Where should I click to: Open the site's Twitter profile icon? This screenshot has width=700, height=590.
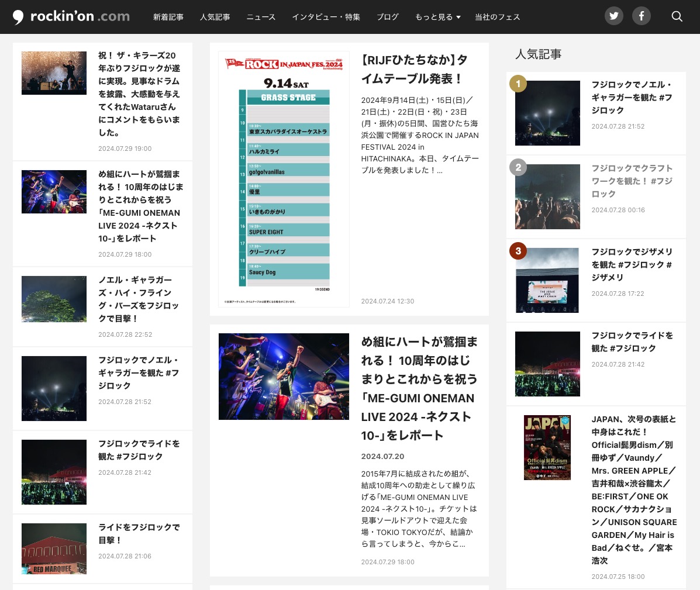(x=613, y=15)
